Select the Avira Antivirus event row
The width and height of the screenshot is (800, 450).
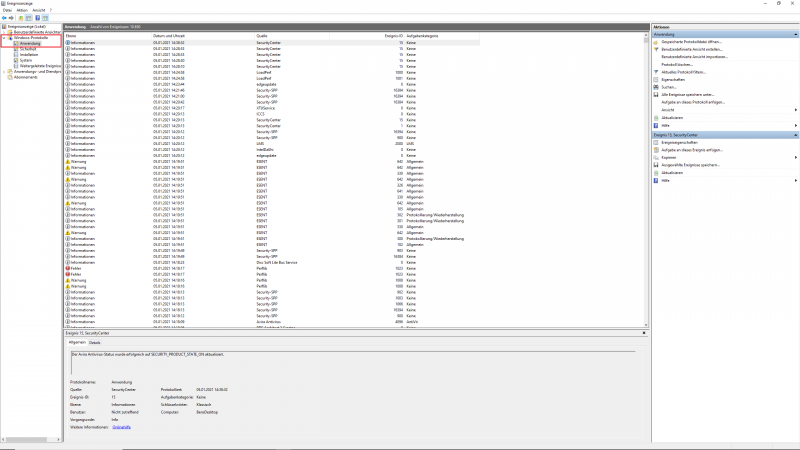[x=271, y=322]
